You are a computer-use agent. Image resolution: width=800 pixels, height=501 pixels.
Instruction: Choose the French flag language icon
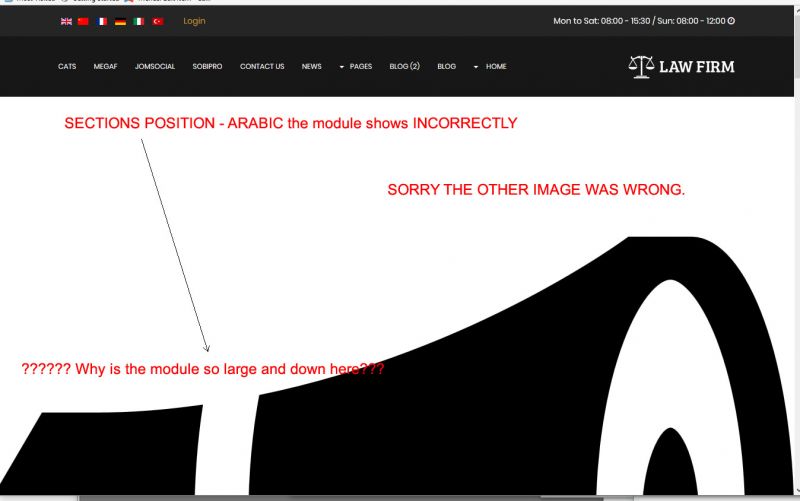point(102,21)
